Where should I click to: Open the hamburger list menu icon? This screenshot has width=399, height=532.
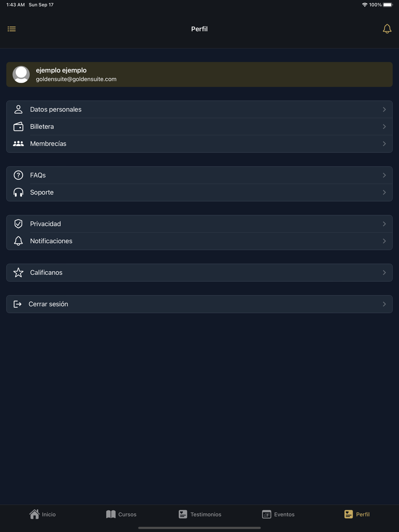click(12, 29)
